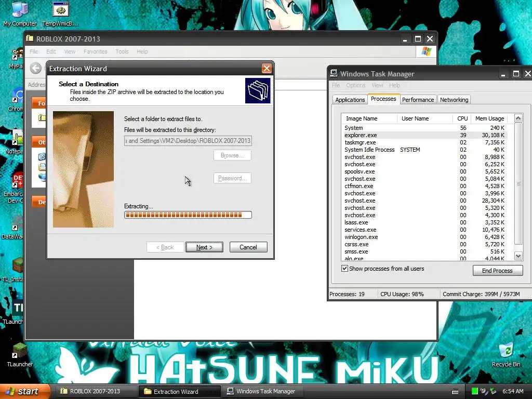Image resolution: width=532 pixels, height=399 pixels.
Task: Open the TLauncher desktop shortcut with the grass-block icon
Action: (20, 355)
